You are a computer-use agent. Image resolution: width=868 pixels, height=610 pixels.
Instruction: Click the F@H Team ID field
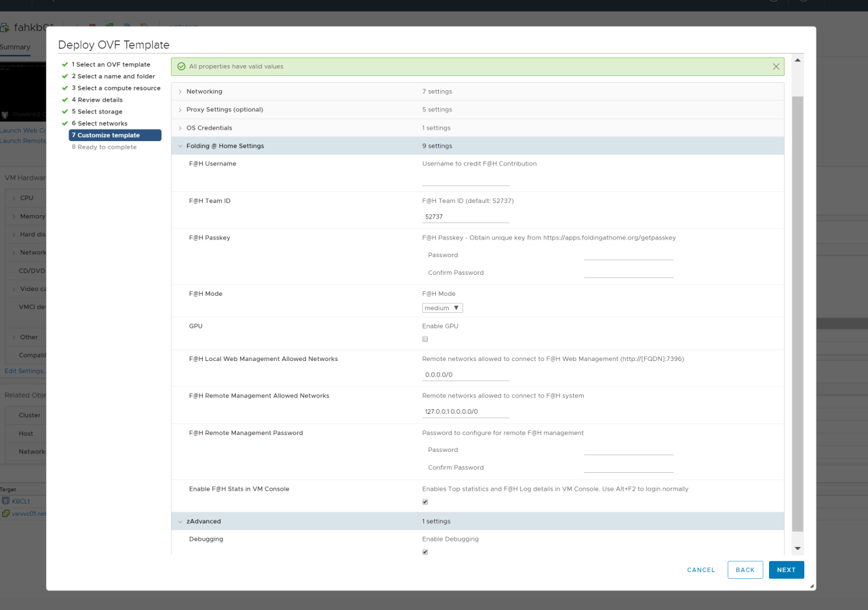click(466, 216)
